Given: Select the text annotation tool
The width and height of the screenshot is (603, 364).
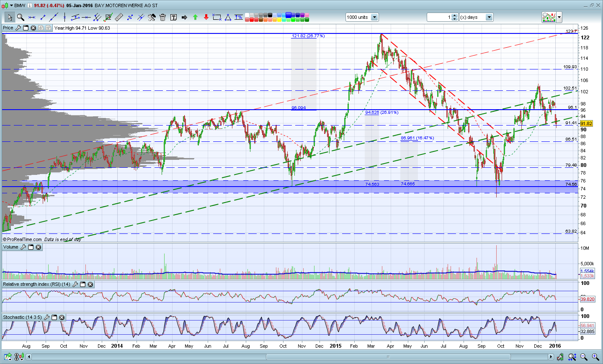Looking at the screenshot, I should tap(173, 17).
